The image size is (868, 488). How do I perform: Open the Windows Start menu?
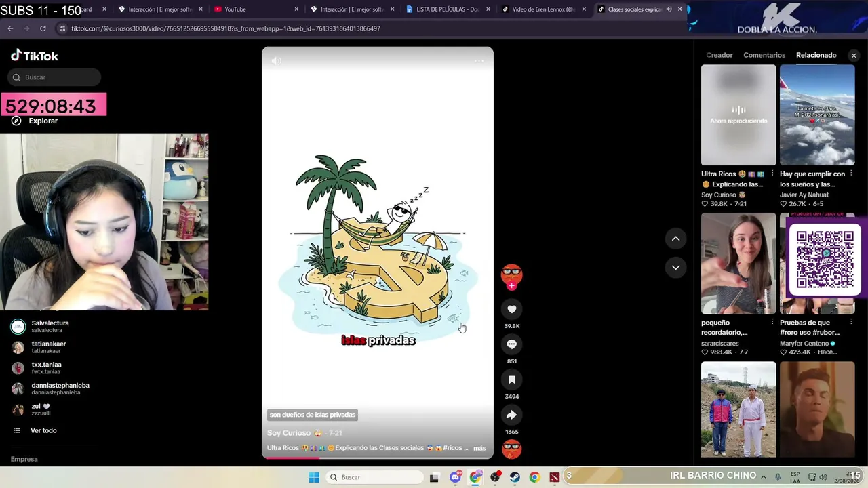click(314, 477)
